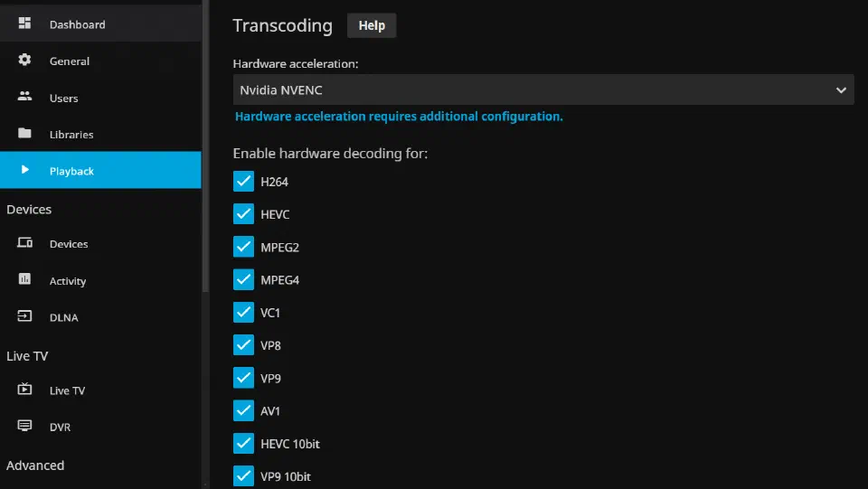Click the Help button next to Transcoding
Image resolution: width=868 pixels, height=489 pixels.
[x=372, y=25]
